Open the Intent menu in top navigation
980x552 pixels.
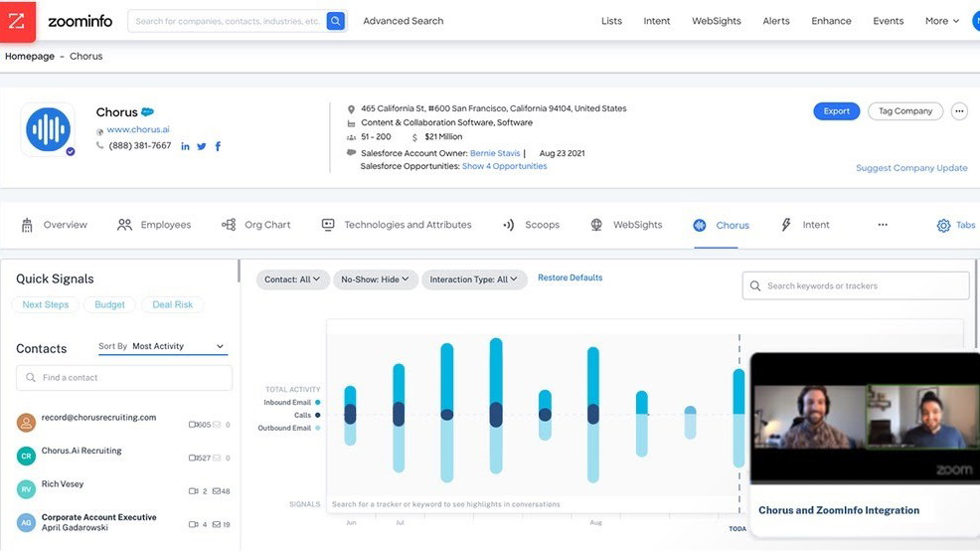point(656,21)
